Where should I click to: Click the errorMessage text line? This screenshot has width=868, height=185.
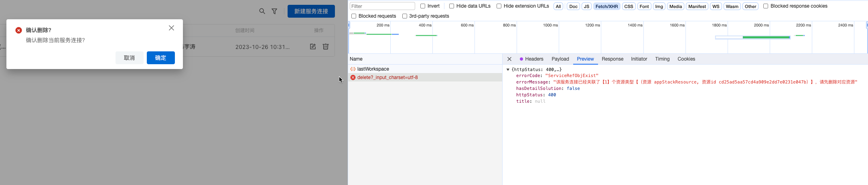pos(687,82)
